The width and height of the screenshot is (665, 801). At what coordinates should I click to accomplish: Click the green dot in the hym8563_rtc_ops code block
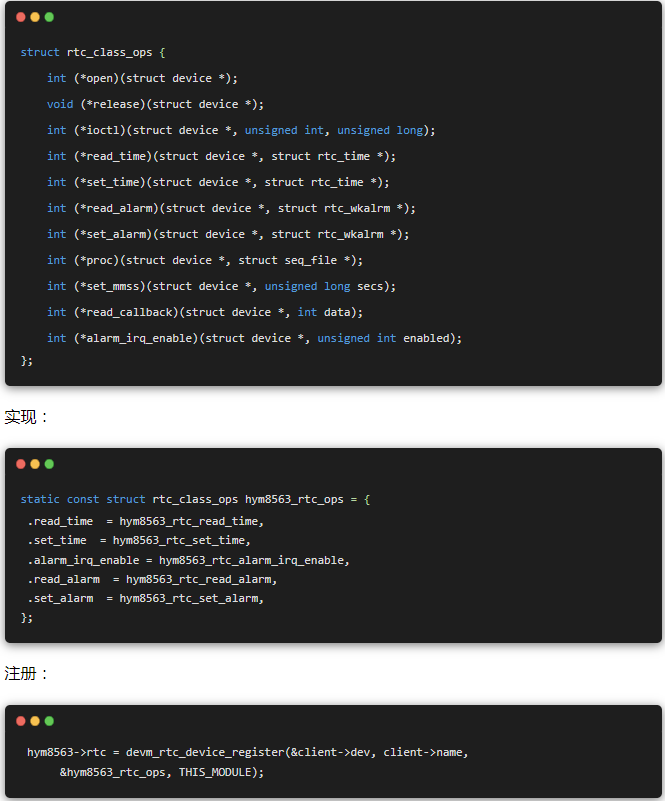coord(49,464)
